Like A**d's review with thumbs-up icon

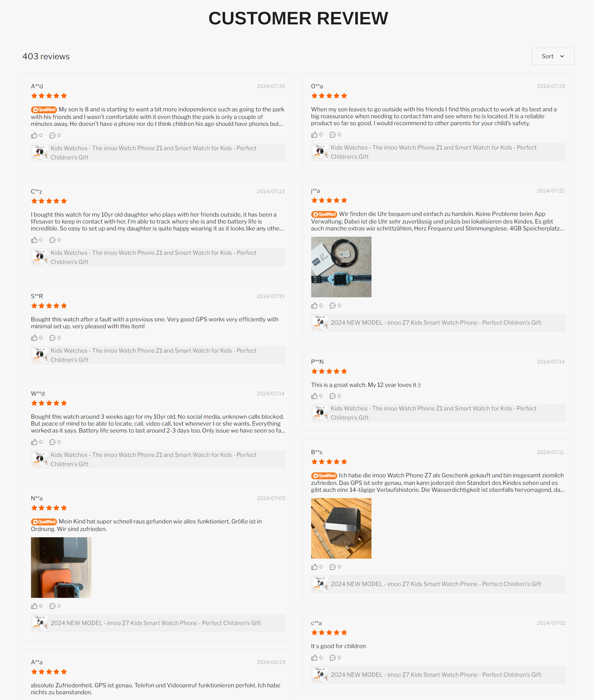(34, 135)
